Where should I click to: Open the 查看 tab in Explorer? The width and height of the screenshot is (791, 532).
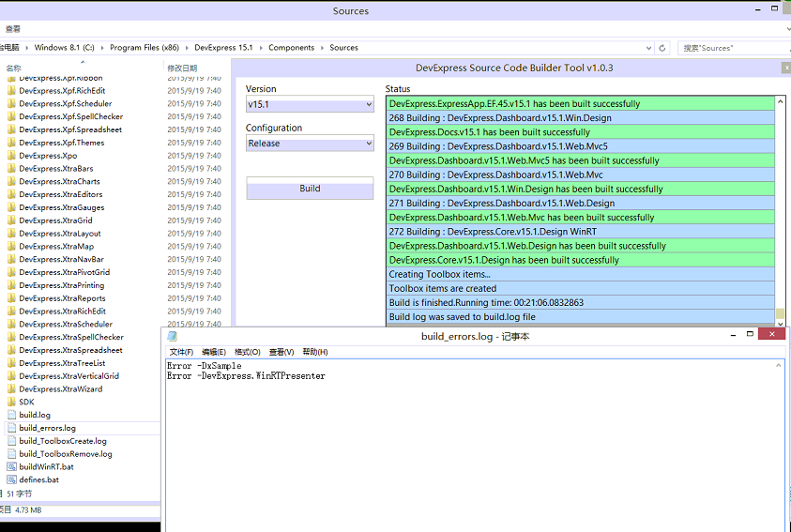pos(12,29)
